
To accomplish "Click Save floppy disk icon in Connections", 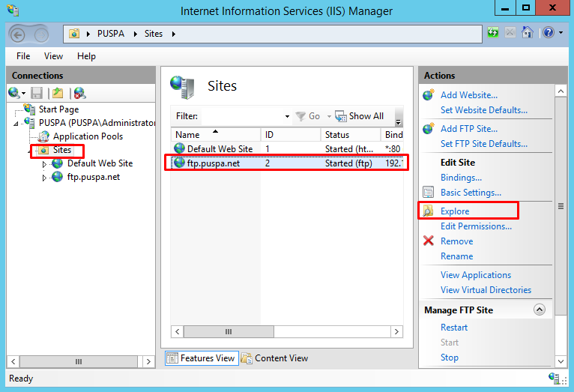I will click(x=37, y=93).
